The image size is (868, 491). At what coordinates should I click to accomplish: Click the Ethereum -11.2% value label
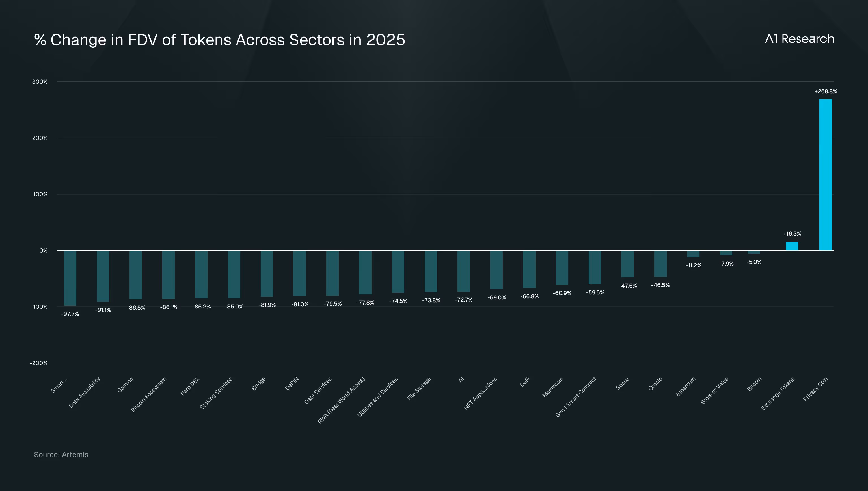coord(693,265)
